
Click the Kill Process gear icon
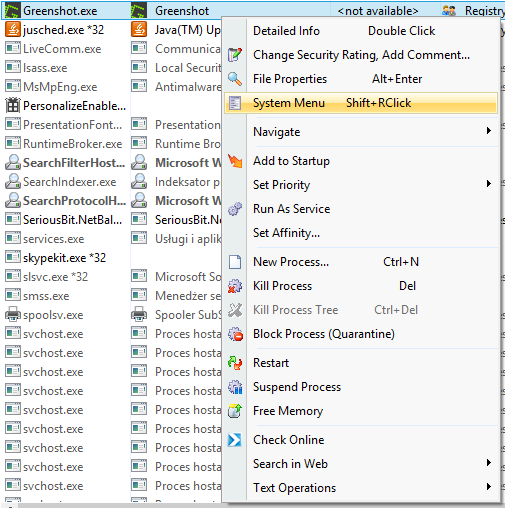[235, 286]
